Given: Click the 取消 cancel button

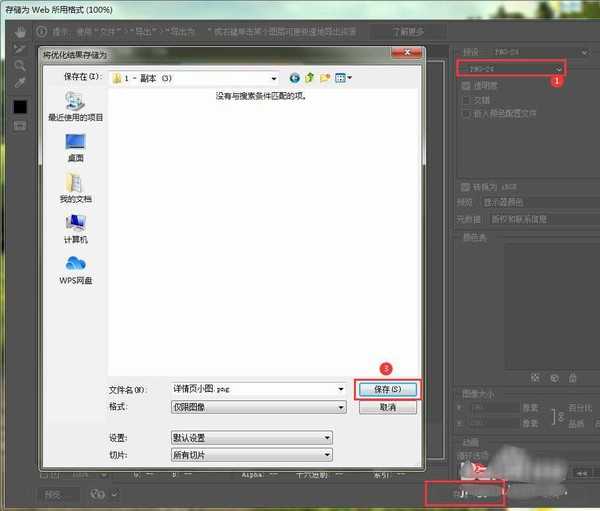Looking at the screenshot, I should click(x=387, y=407).
